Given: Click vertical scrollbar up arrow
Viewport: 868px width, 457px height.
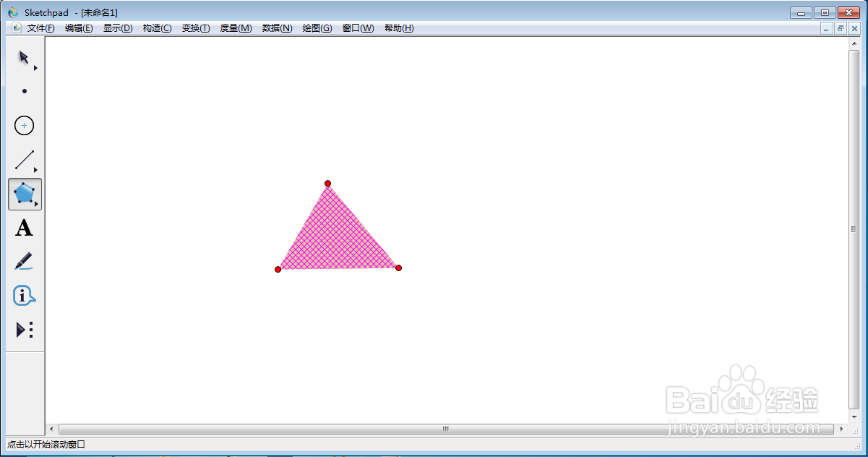Looking at the screenshot, I should (854, 43).
